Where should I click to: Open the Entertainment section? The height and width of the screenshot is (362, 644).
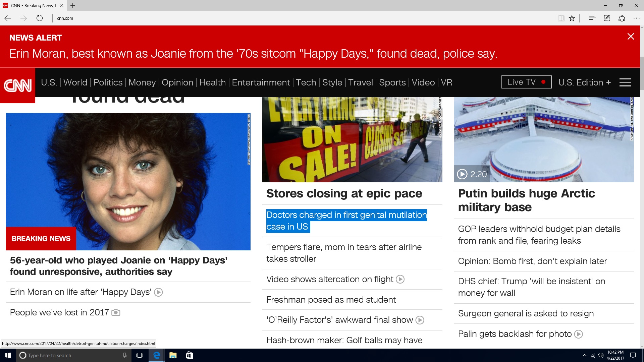[261, 82]
